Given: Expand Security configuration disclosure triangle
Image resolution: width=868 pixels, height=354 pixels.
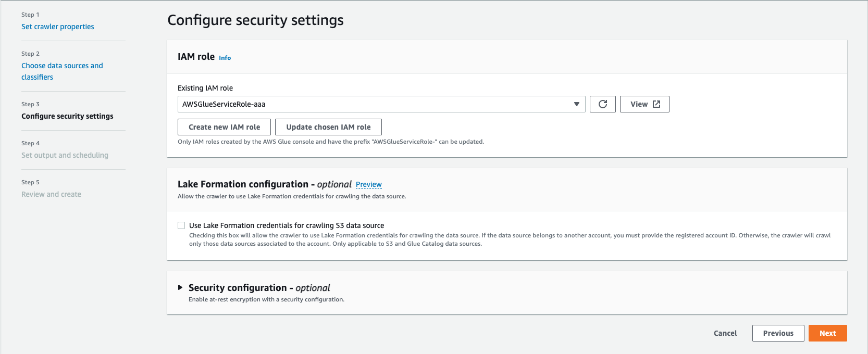Looking at the screenshot, I should [180, 287].
